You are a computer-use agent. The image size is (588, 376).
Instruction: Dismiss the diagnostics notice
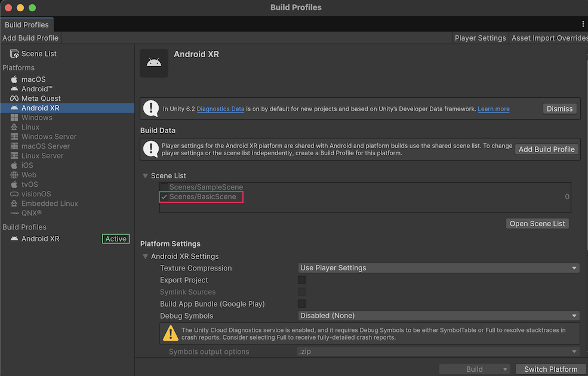[x=559, y=109]
